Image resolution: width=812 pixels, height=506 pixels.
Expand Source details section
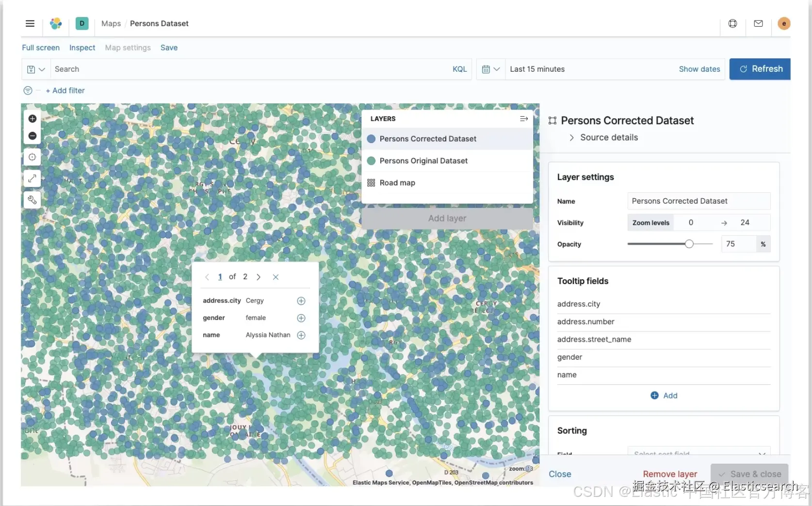[x=603, y=138]
